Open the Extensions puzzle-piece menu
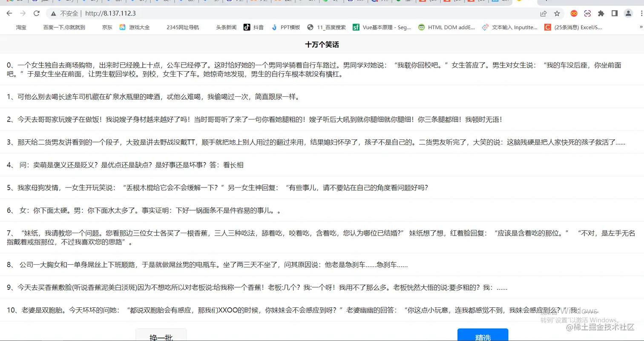This screenshot has height=341, width=644. click(x=601, y=14)
